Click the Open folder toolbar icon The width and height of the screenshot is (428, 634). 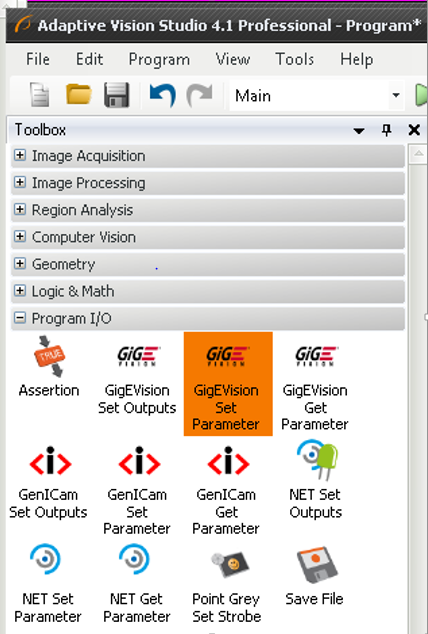79,94
